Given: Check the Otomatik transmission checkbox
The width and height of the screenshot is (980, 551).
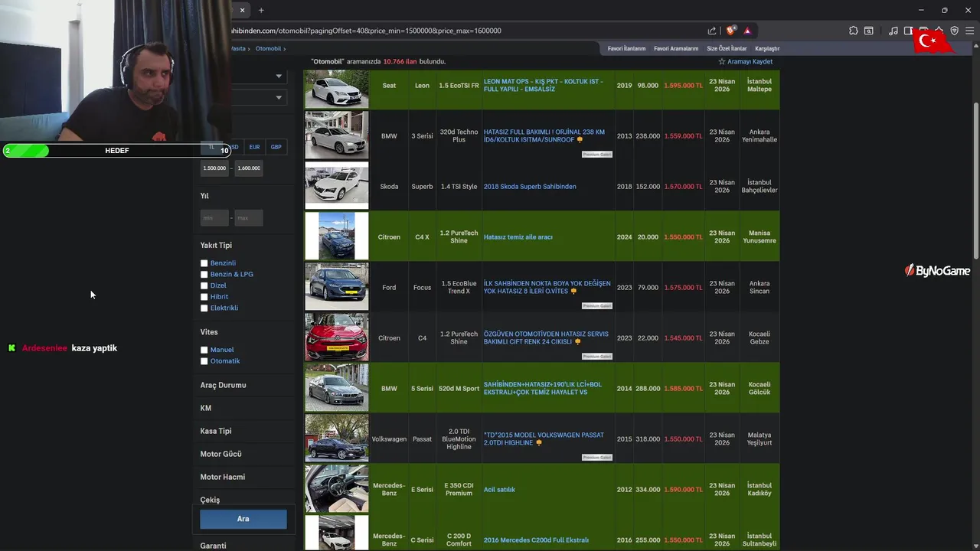Looking at the screenshot, I should pyautogui.click(x=204, y=361).
